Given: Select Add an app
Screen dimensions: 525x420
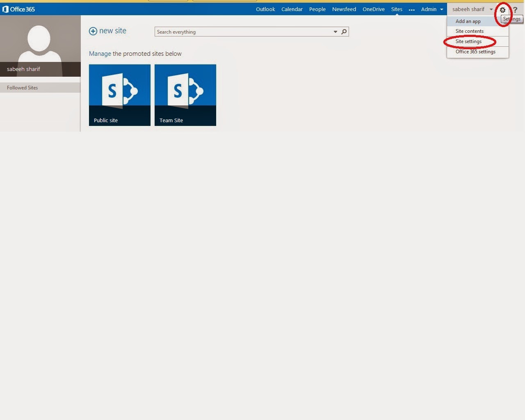Looking at the screenshot, I should tap(468, 21).
